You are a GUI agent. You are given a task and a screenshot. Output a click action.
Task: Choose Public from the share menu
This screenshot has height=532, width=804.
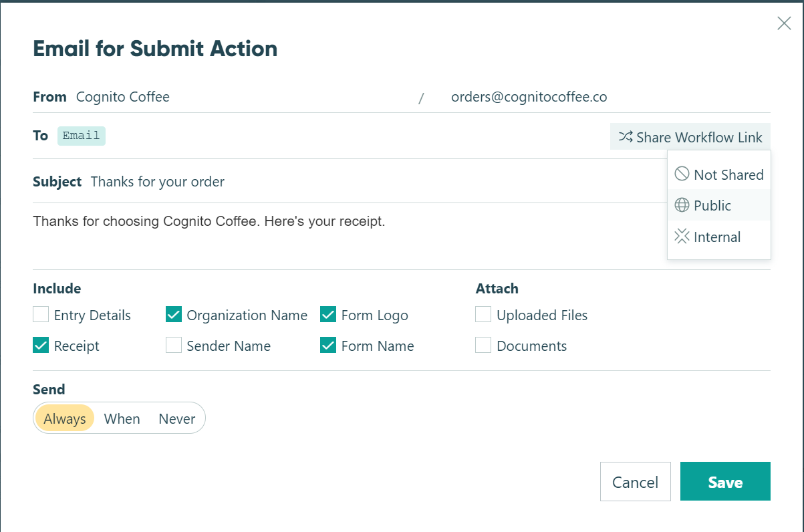713,205
